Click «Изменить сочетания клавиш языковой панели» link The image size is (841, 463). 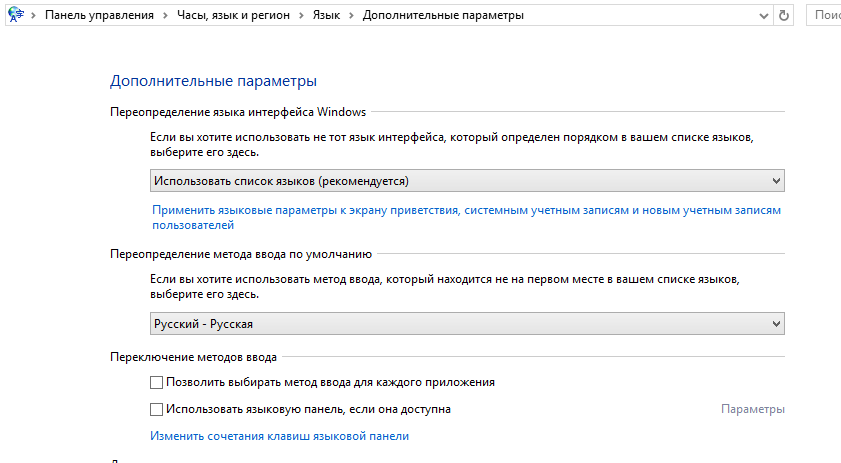tap(279, 436)
